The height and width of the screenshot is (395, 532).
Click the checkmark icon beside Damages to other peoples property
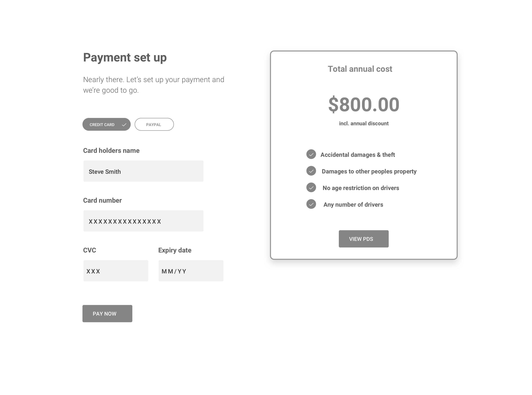click(x=311, y=171)
